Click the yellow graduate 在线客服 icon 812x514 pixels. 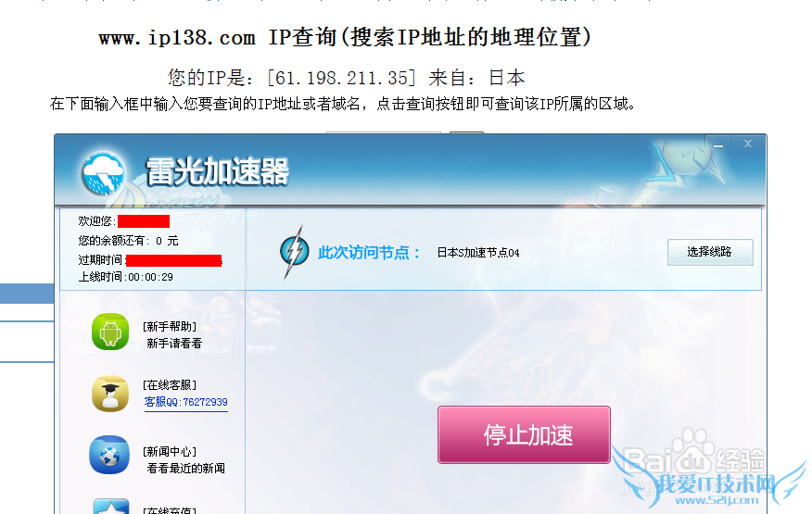tap(110, 394)
